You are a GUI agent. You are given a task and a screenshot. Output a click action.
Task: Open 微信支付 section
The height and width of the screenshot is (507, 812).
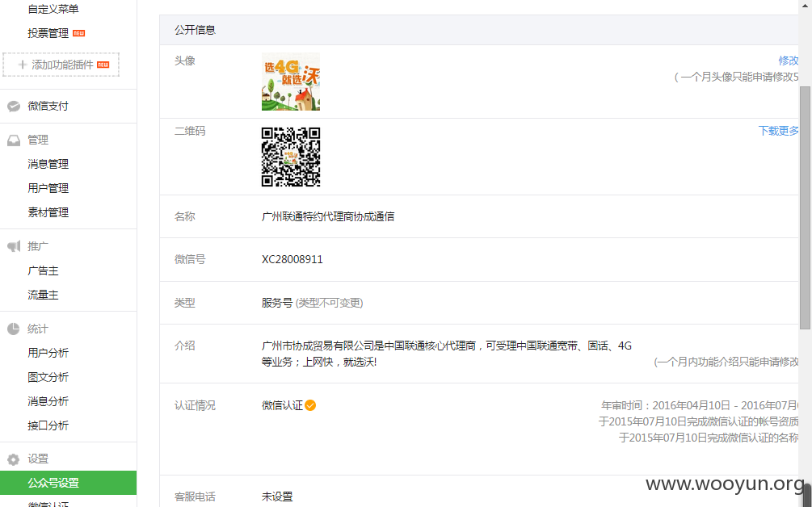pyautogui.click(x=48, y=106)
